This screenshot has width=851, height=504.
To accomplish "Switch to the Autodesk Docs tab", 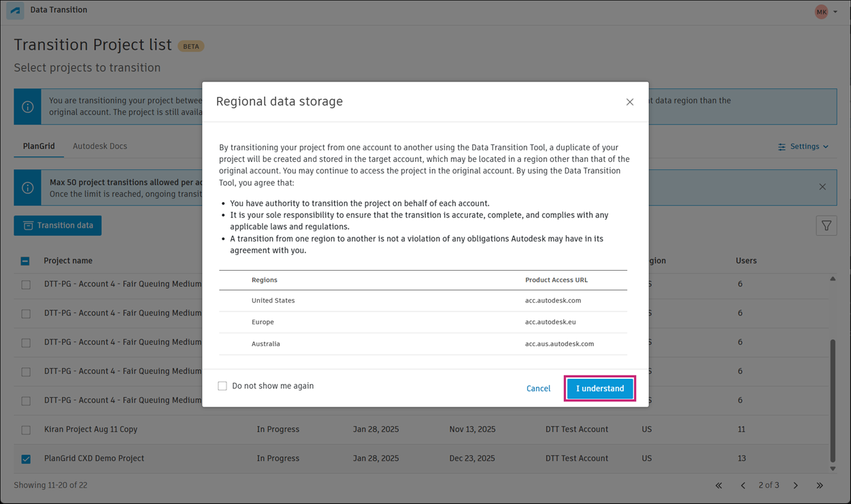I will pyautogui.click(x=100, y=146).
